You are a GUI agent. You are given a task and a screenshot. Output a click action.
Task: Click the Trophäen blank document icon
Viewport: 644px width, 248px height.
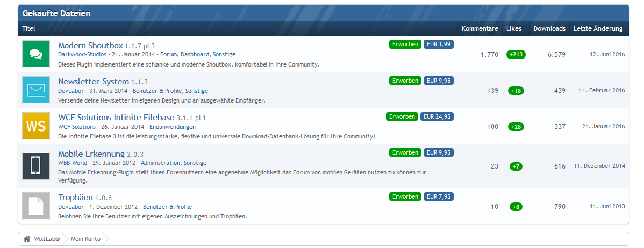[x=36, y=206]
